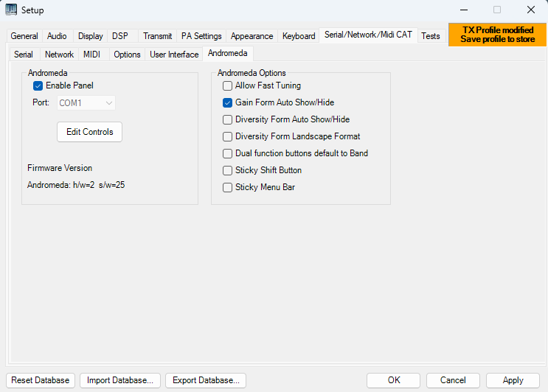Open the Audio tab

coord(57,36)
